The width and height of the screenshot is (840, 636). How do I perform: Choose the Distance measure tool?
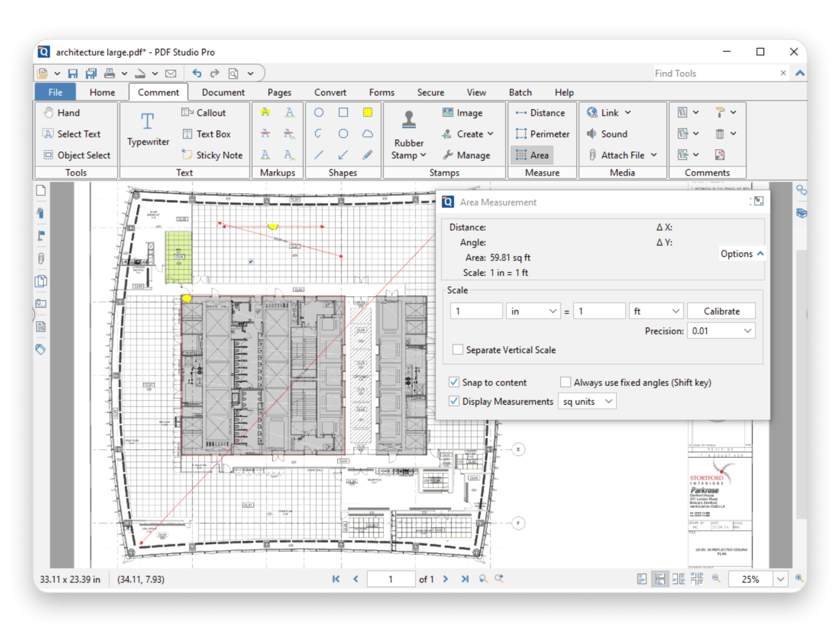[x=541, y=113]
